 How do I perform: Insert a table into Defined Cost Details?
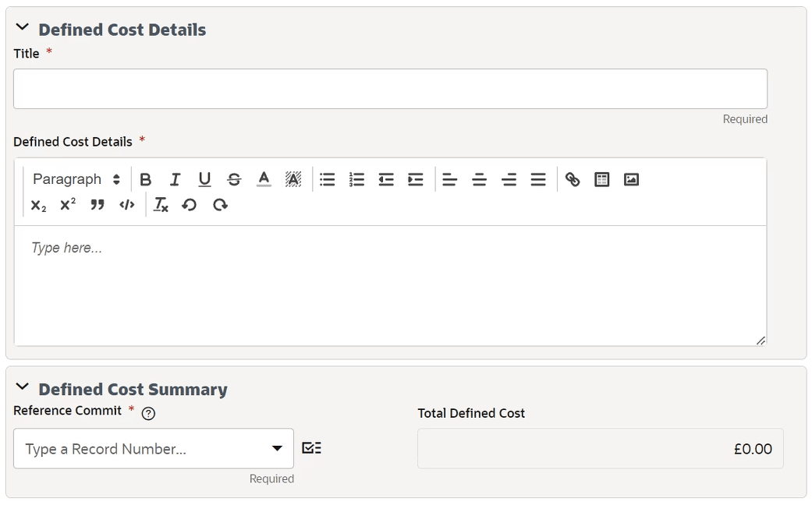[601, 179]
